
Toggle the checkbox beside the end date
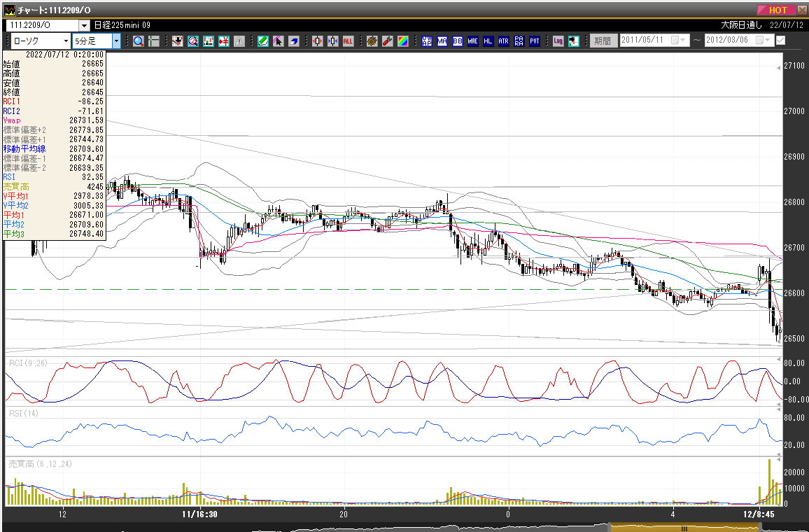tap(780, 40)
